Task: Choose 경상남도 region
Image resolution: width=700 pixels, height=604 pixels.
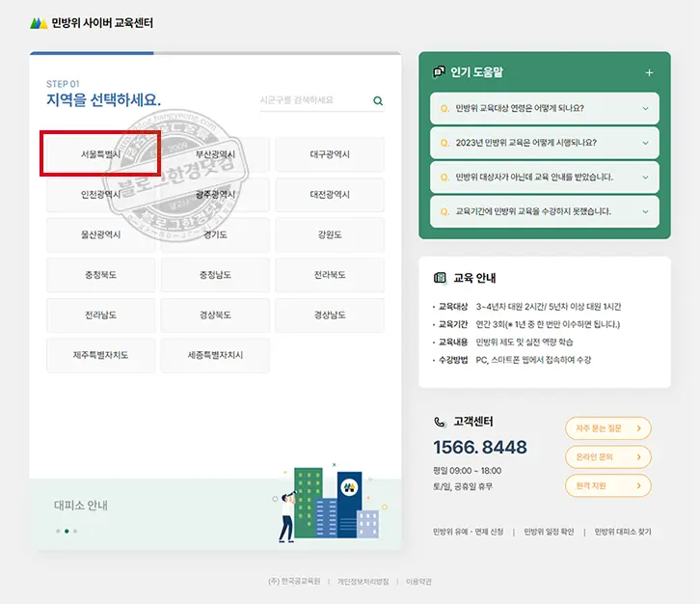Action: tap(330, 315)
